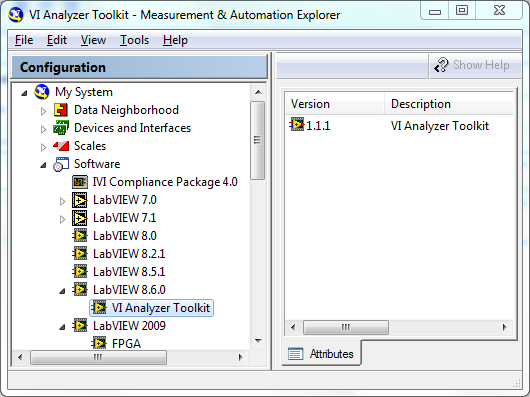The image size is (530, 397).
Task: Sort by the Description column header
Action: point(449,104)
